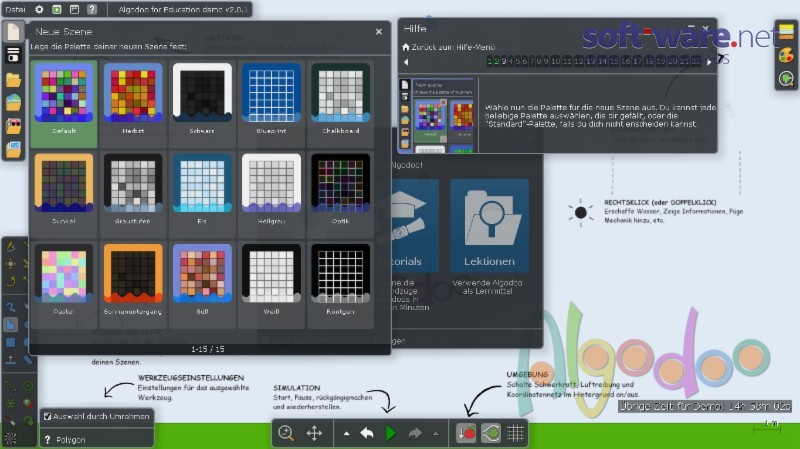
Task: Select the plane tool in left toolbox
Action: [x=10, y=360]
